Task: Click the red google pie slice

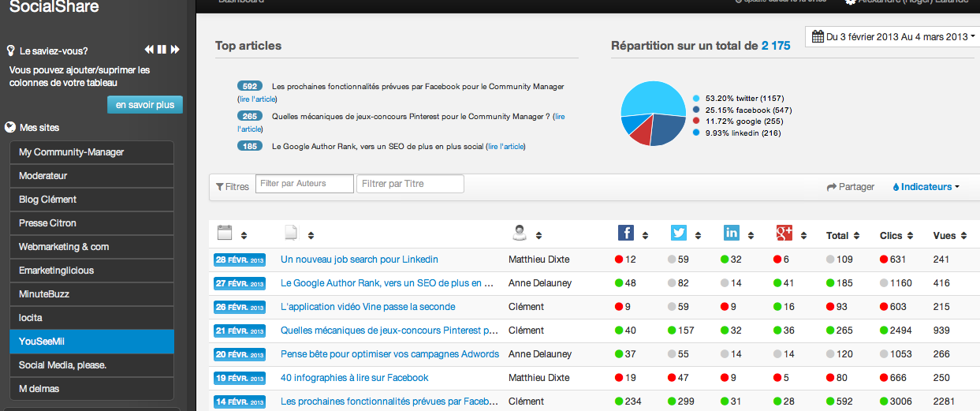Action: (x=641, y=134)
